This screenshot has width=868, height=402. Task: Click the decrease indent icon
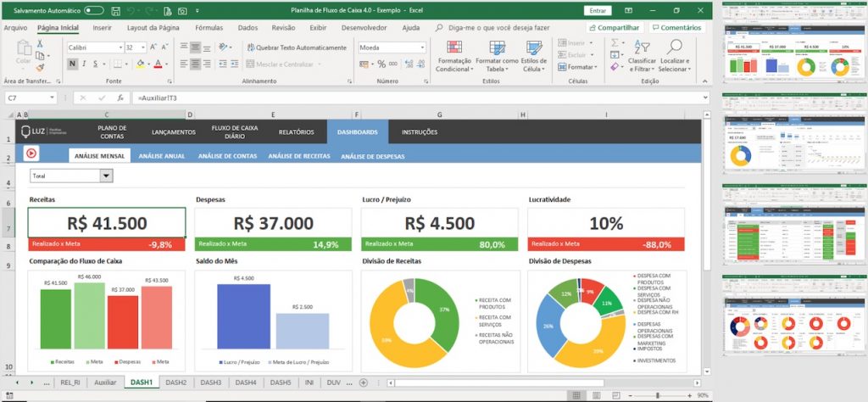[x=223, y=64]
